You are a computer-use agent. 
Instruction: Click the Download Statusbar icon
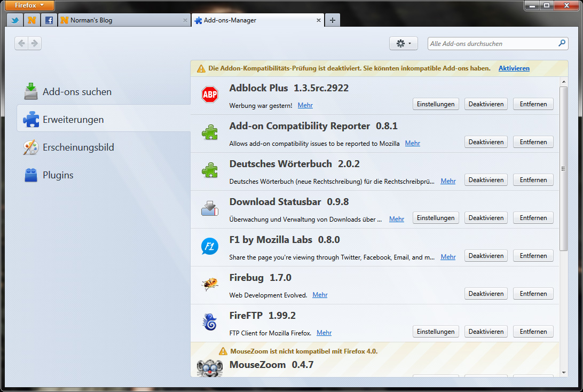(x=210, y=208)
